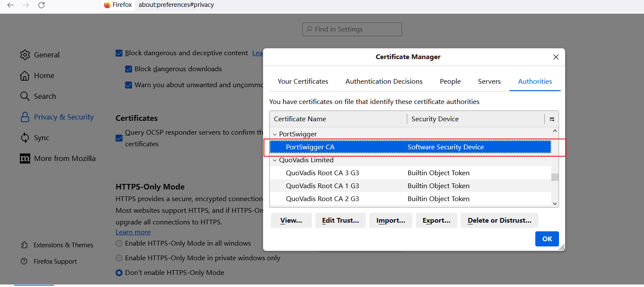Click the browser back arrow
644x287 pixels.
[10, 5]
